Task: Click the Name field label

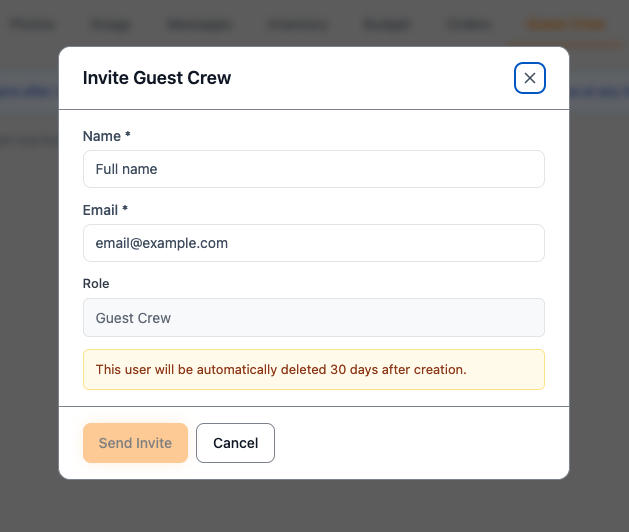Action: [102, 136]
